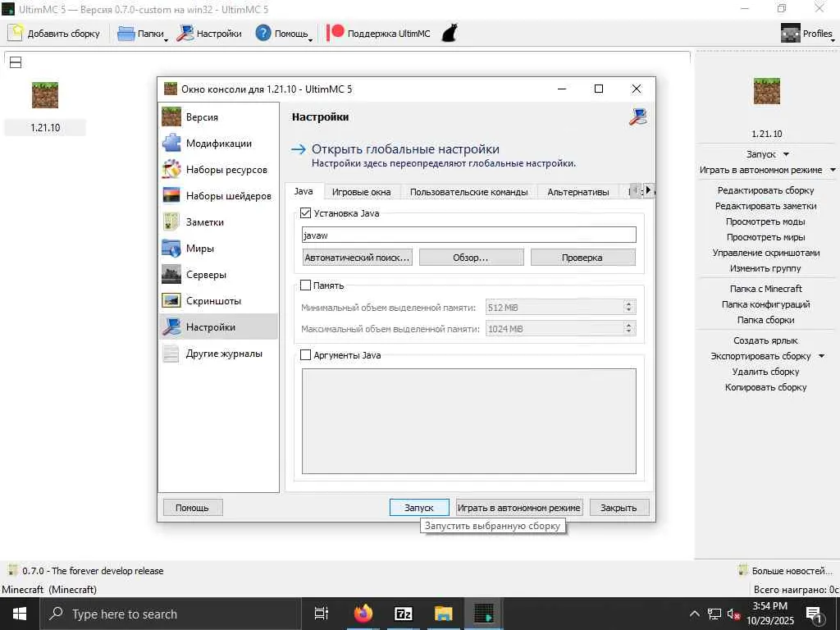Open the Скриншоты page
840x630 pixels.
[218, 300]
